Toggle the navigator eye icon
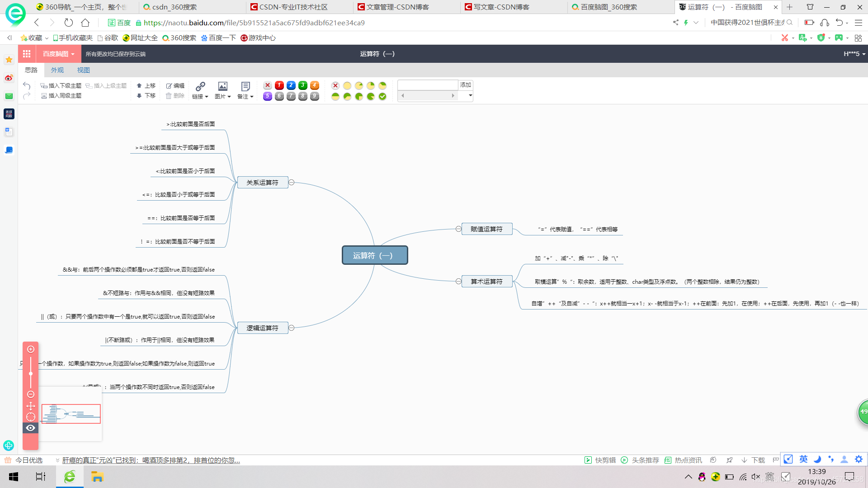The height and width of the screenshot is (488, 868). click(31, 428)
